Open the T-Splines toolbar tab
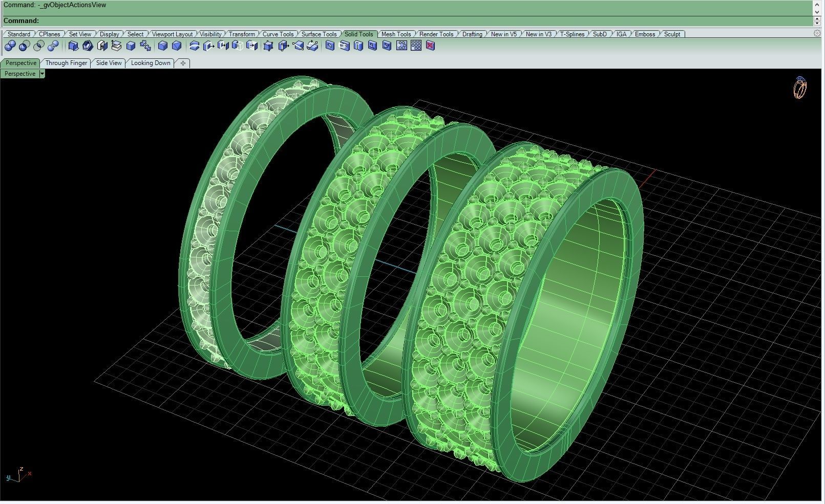Image resolution: width=825 pixels, height=504 pixels. point(573,34)
